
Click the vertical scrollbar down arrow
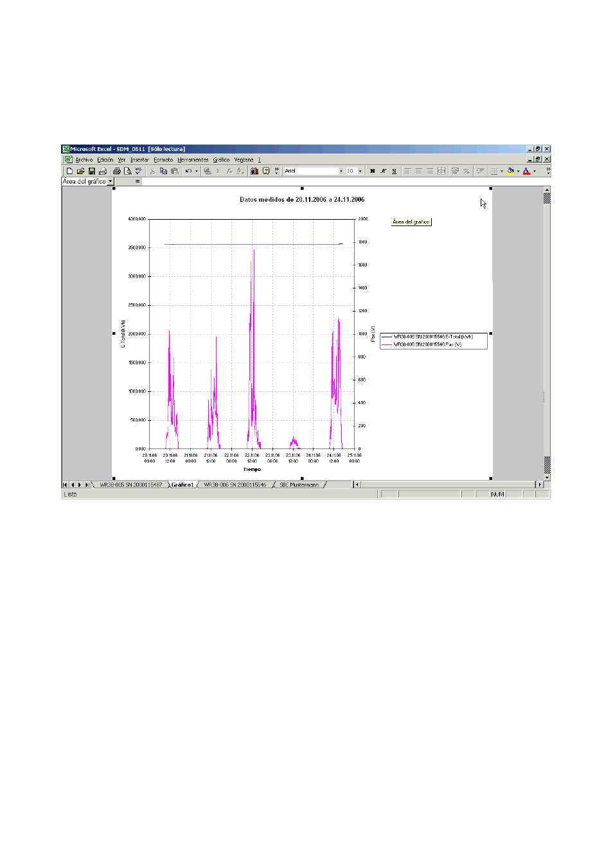[x=547, y=477]
